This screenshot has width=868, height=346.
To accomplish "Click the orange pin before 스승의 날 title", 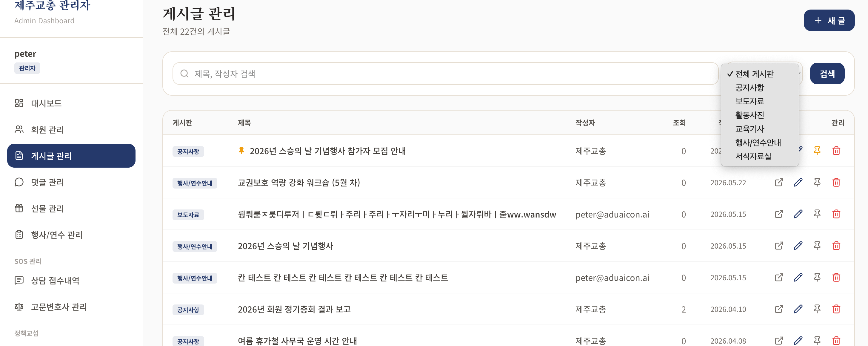I will pos(241,150).
